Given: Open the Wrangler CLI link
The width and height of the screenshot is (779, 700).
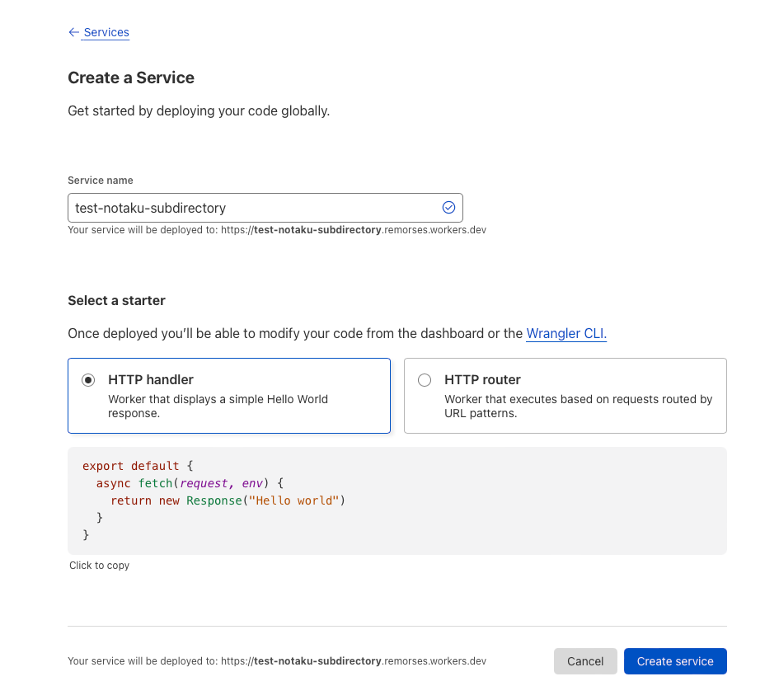Looking at the screenshot, I should (566, 333).
